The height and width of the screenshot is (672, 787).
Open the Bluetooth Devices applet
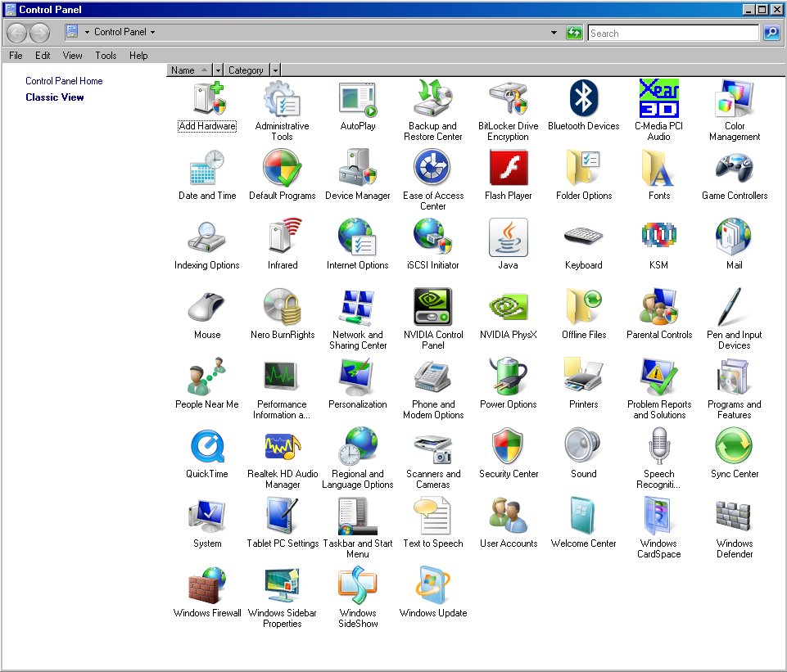coord(583,98)
